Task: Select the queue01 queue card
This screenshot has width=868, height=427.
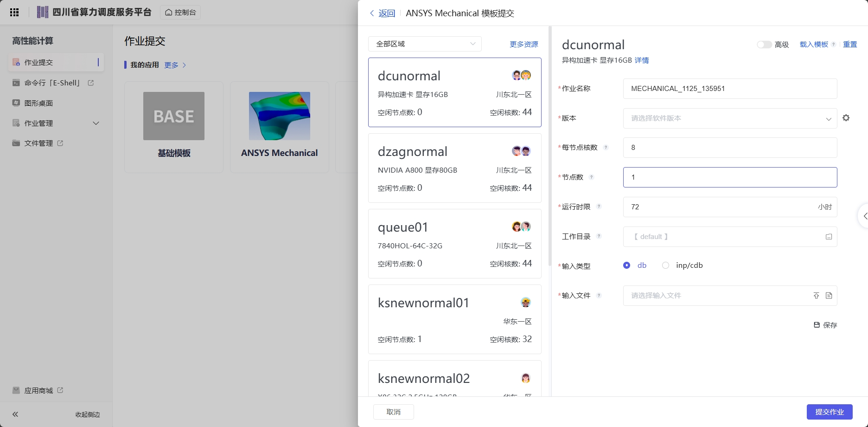Action: pyautogui.click(x=455, y=244)
